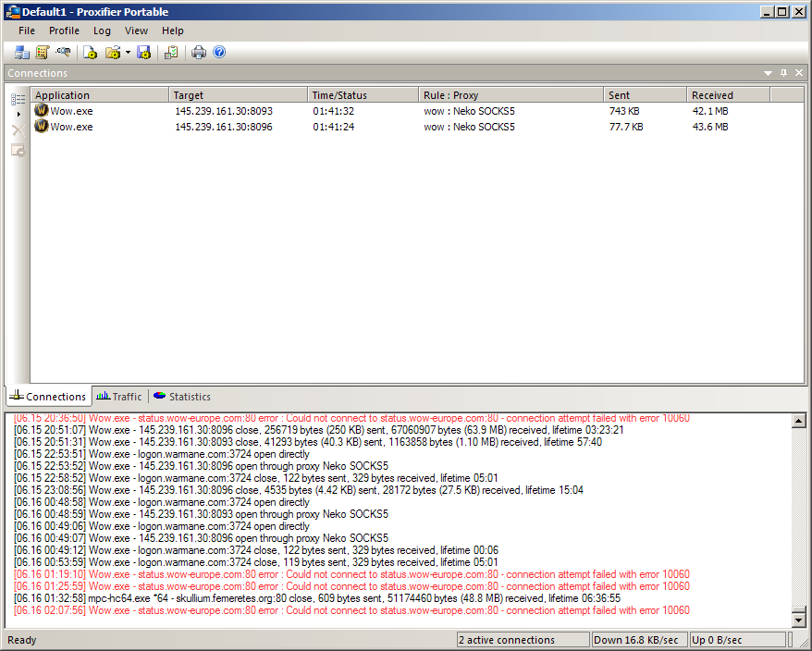Click sent value 743 KB

624,111
